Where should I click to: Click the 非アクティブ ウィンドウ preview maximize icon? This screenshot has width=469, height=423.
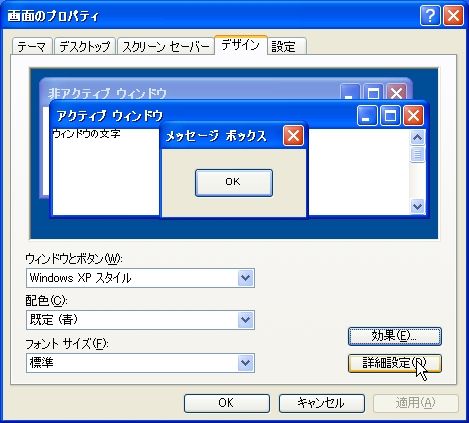373,92
